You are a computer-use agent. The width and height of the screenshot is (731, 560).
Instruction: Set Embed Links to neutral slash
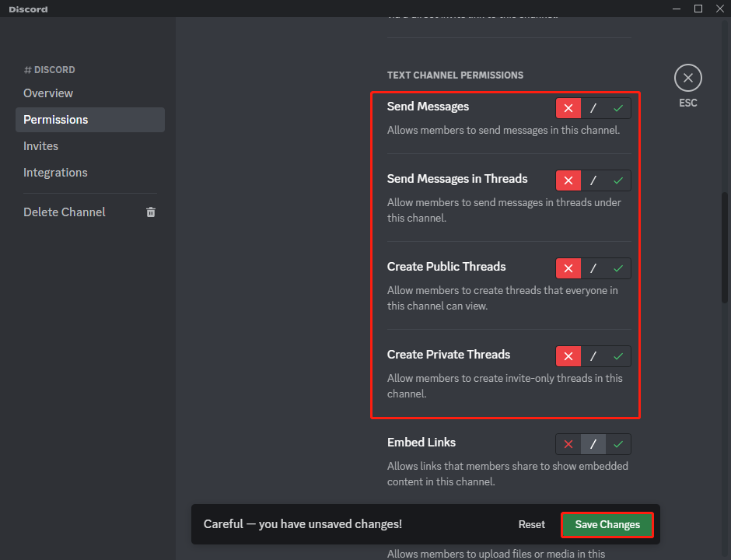[593, 444]
